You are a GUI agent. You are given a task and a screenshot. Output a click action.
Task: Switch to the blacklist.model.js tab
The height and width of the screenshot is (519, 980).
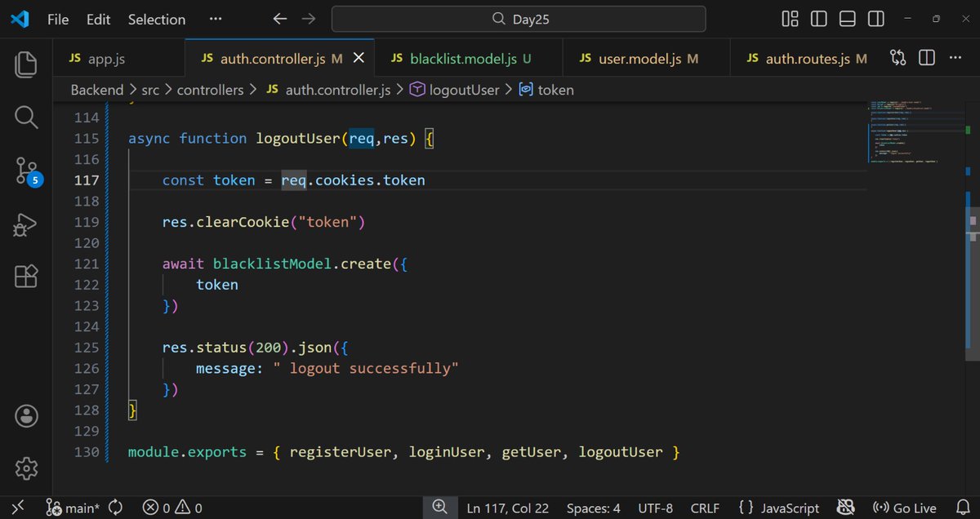469,59
